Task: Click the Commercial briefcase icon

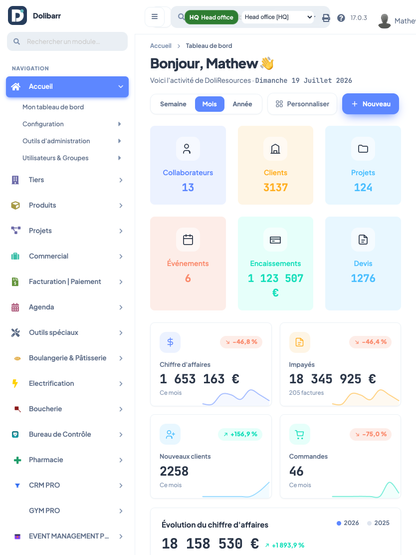Action: [x=15, y=256]
